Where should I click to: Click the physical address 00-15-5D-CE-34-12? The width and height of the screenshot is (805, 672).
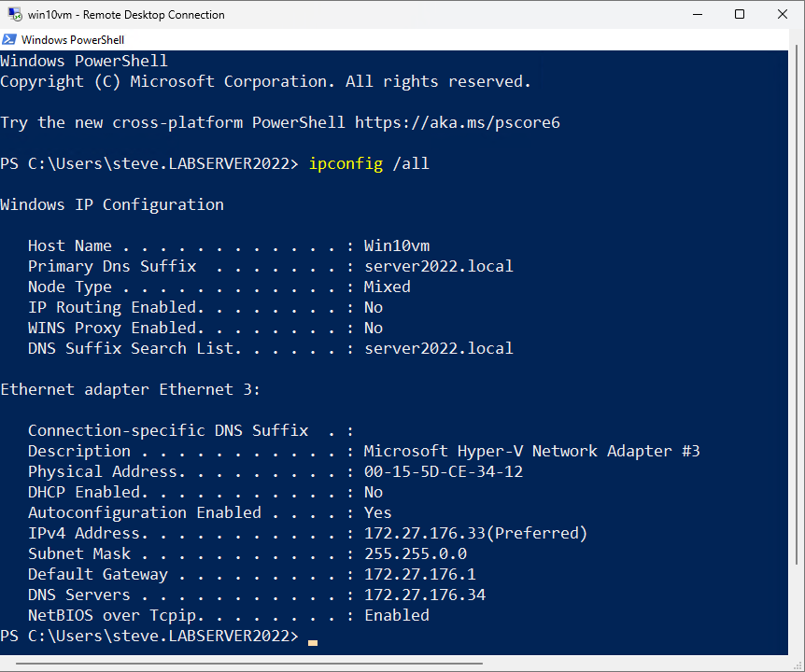(x=443, y=472)
